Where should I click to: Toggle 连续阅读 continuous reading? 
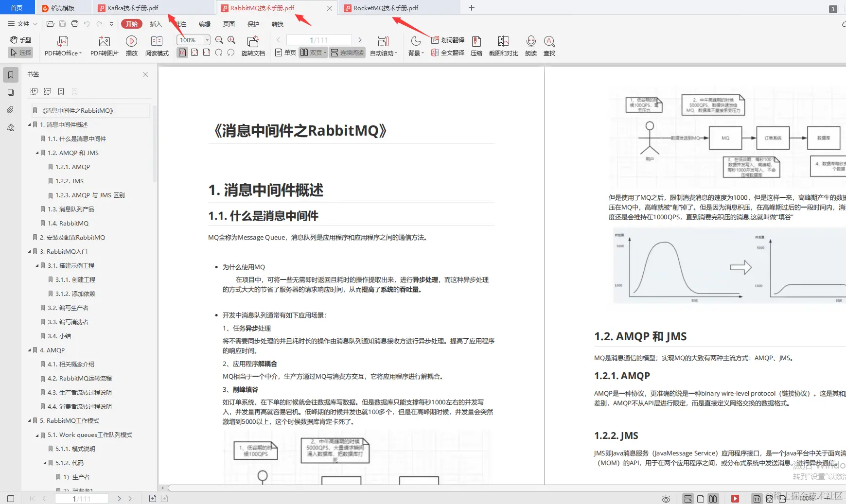[347, 52]
